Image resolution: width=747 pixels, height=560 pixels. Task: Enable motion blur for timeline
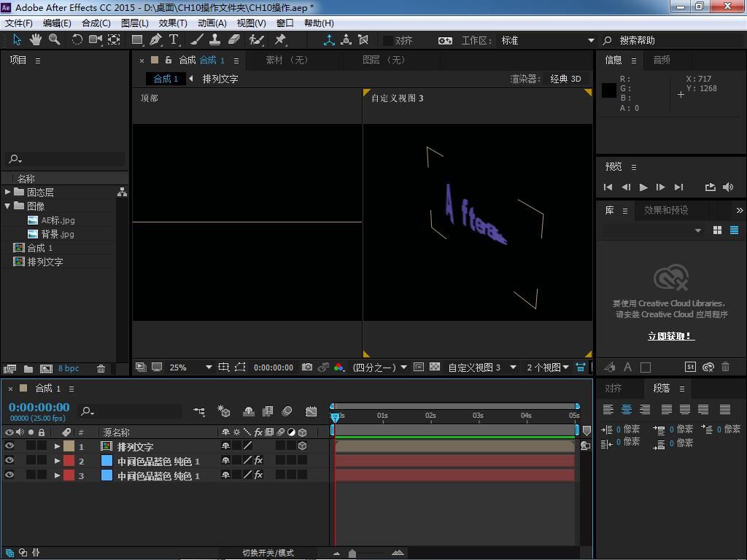tap(287, 411)
